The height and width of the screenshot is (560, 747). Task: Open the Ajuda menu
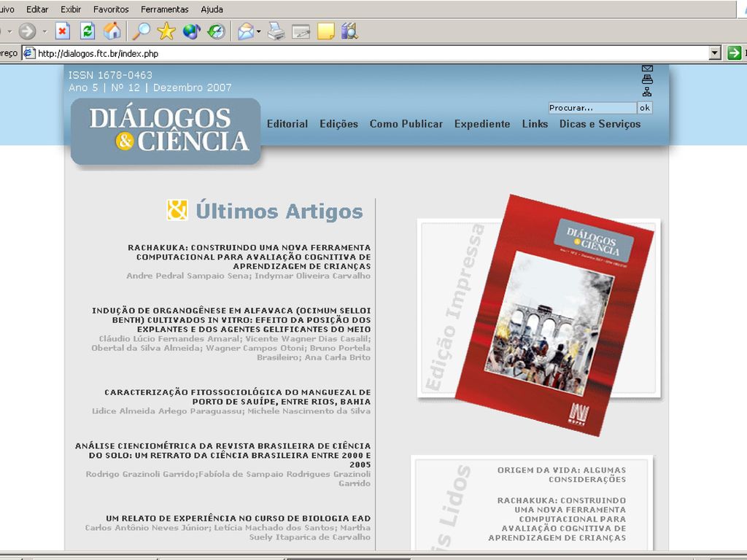click(212, 9)
